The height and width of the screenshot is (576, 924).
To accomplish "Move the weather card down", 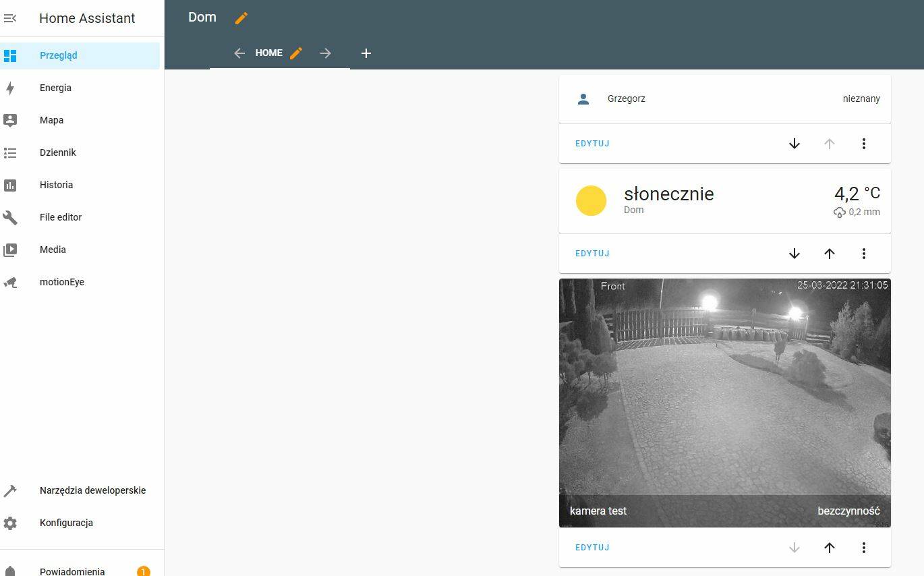I will 795,254.
